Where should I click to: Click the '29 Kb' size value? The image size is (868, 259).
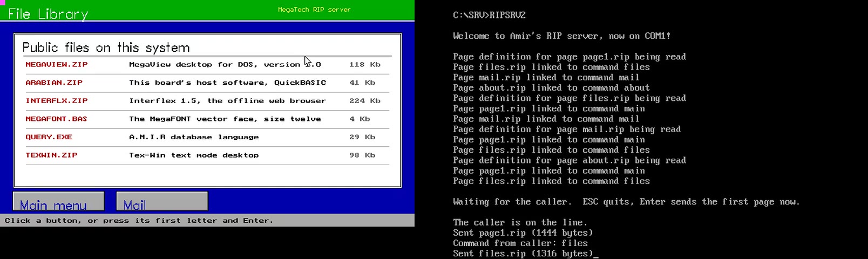(x=362, y=137)
